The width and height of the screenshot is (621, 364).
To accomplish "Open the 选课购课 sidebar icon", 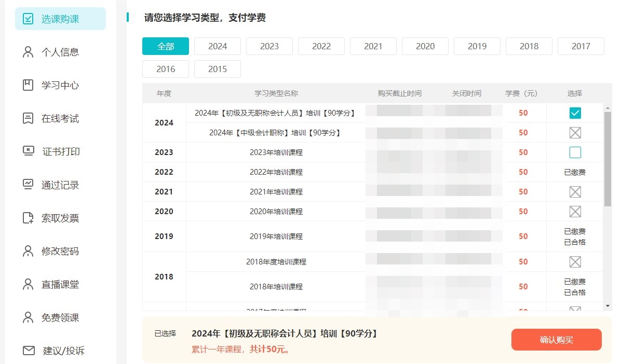I will [x=28, y=19].
